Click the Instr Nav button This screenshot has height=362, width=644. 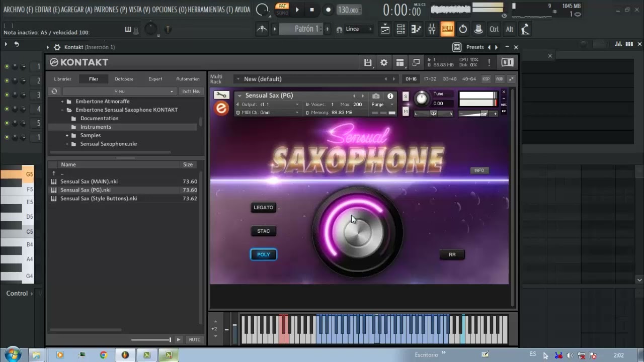192,92
